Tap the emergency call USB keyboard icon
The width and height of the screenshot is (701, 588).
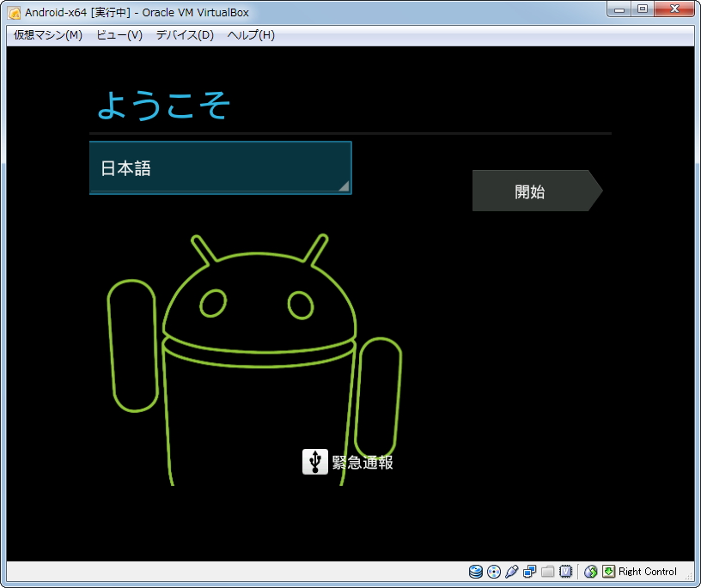tap(314, 462)
